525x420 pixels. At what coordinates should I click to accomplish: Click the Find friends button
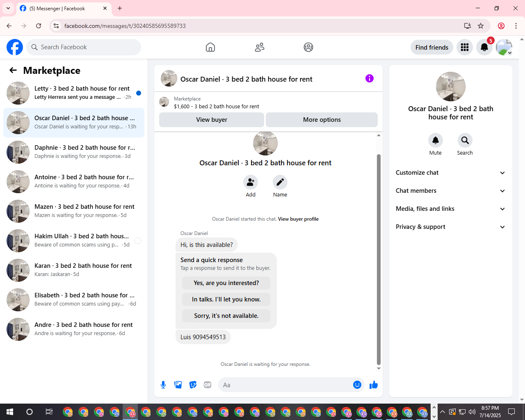click(x=432, y=47)
